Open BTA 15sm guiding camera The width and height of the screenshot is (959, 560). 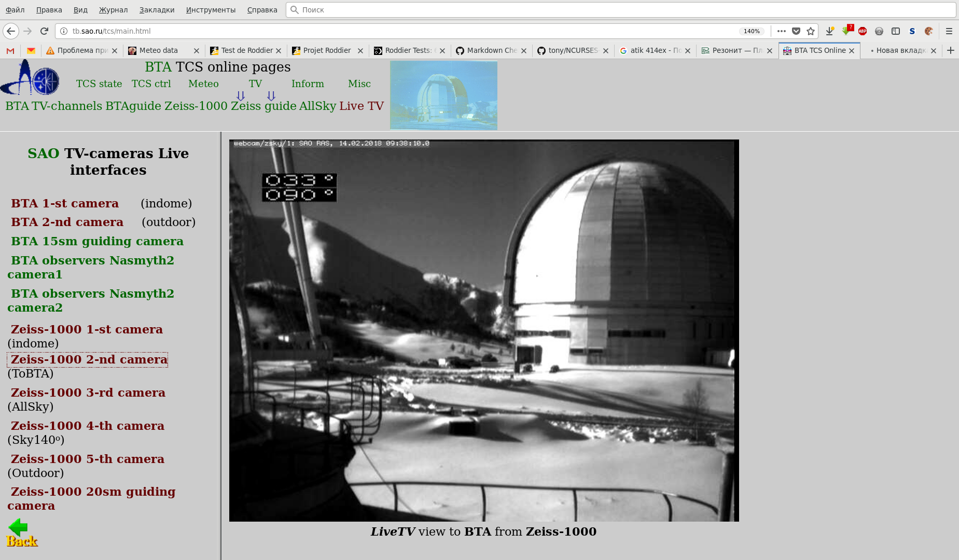[x=97, y=241]
